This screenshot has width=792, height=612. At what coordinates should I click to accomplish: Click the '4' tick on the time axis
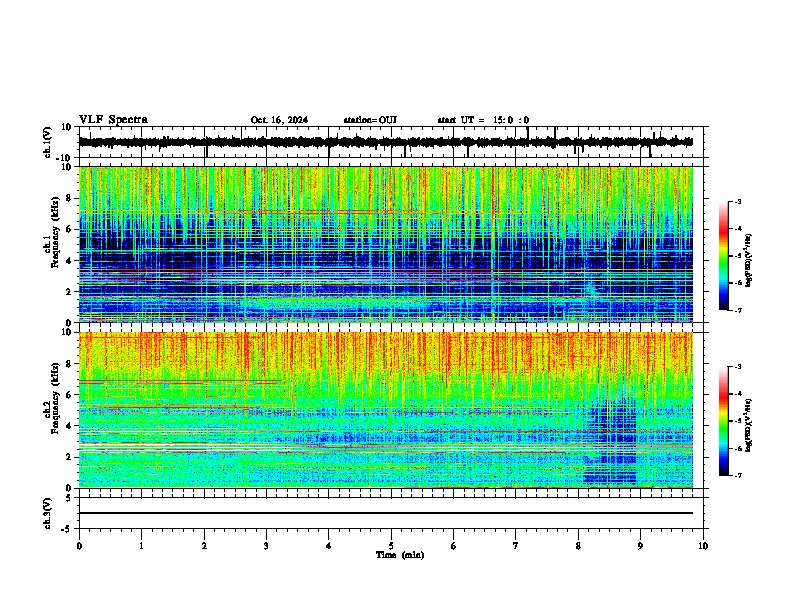click(329, 546)
